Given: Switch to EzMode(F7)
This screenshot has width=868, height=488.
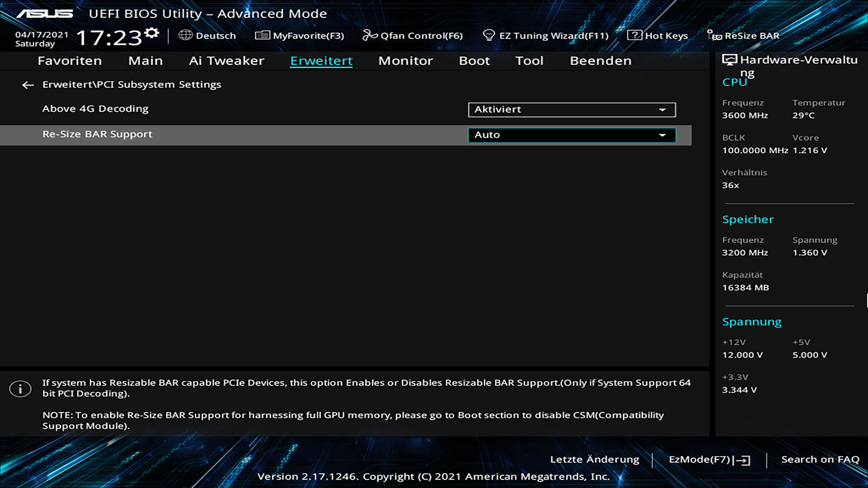Looking at the screenshot, I should pos(708,460).
